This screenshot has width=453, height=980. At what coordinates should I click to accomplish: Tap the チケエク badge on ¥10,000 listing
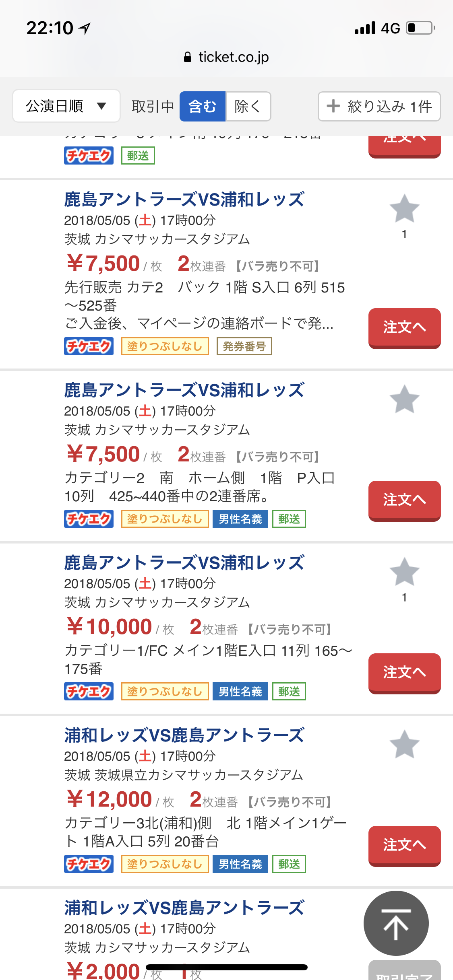click(89, 692)
